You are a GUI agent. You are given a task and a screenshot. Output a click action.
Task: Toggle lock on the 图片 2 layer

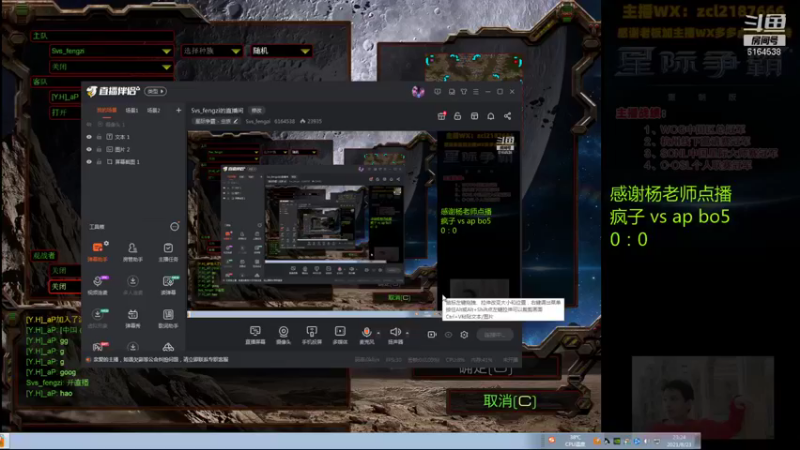[x=99, y=149]
